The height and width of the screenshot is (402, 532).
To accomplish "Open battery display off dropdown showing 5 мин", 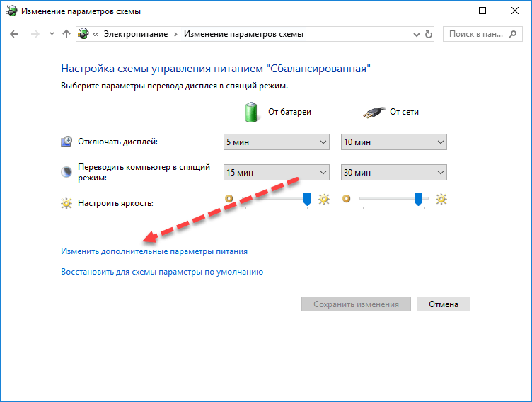I will 277,142.
